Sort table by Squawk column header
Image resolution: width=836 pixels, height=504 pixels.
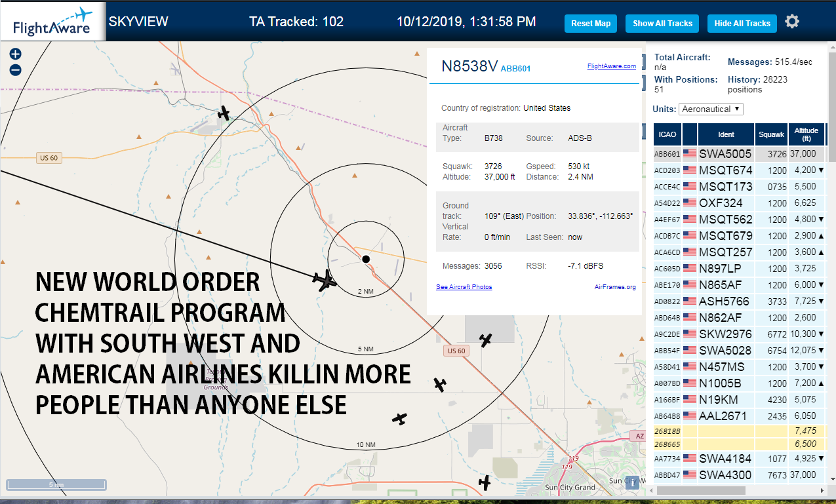[x=771, y=134]
